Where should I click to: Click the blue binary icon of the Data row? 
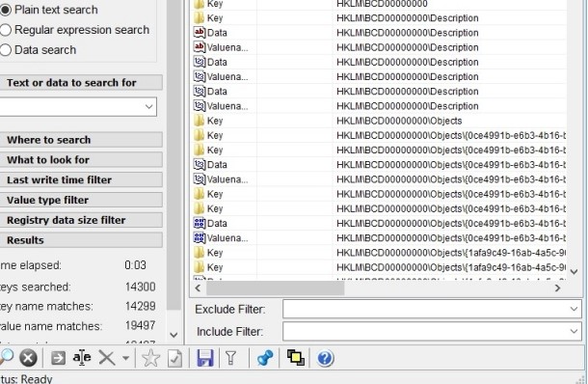click(x=200, y=223)
